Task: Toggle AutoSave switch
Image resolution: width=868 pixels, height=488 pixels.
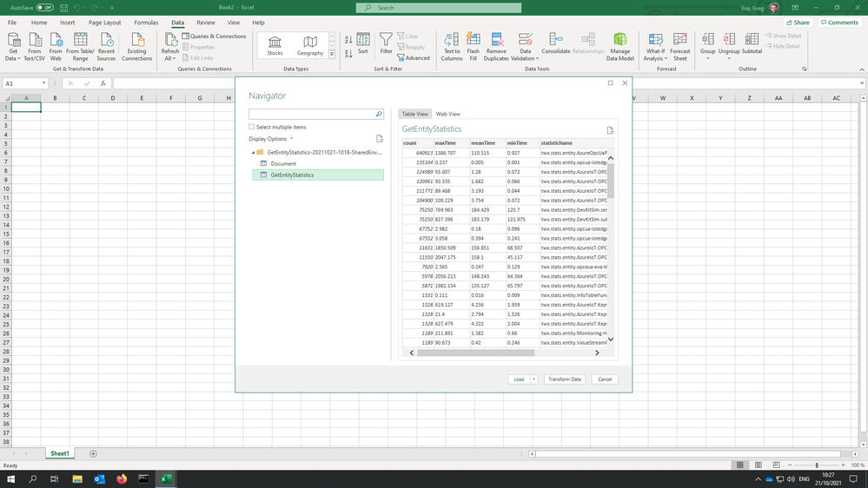Action: pyautogui.click(x=45, y=8)
